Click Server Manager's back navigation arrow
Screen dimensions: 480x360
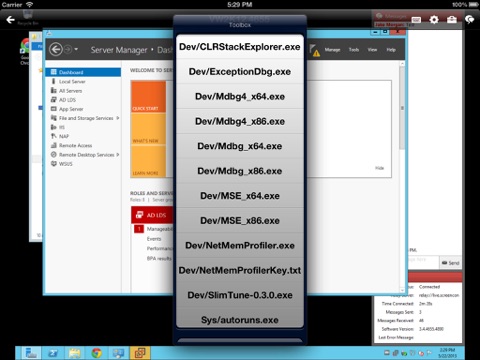[x=56, y=50]
